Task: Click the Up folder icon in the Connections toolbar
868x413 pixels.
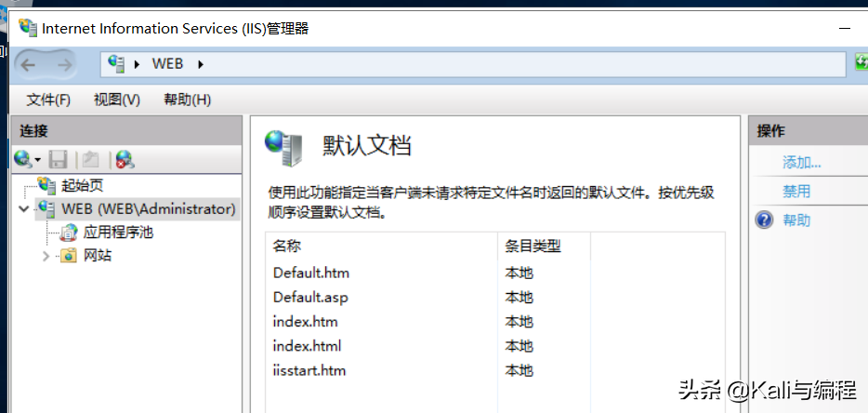Action: pyautogui.click(x=90, y=160)
